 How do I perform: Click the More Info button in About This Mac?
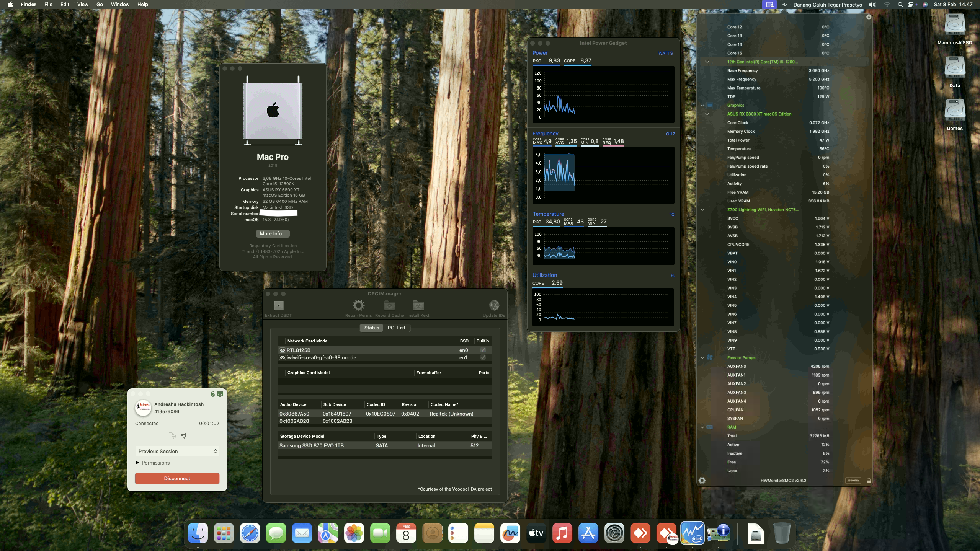point(273,233)
